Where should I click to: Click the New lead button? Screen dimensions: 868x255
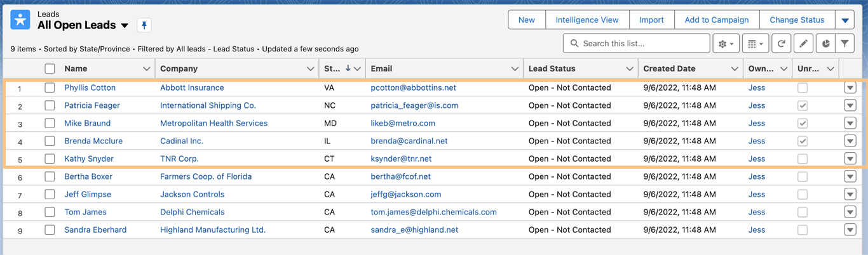tap(526, 20)
